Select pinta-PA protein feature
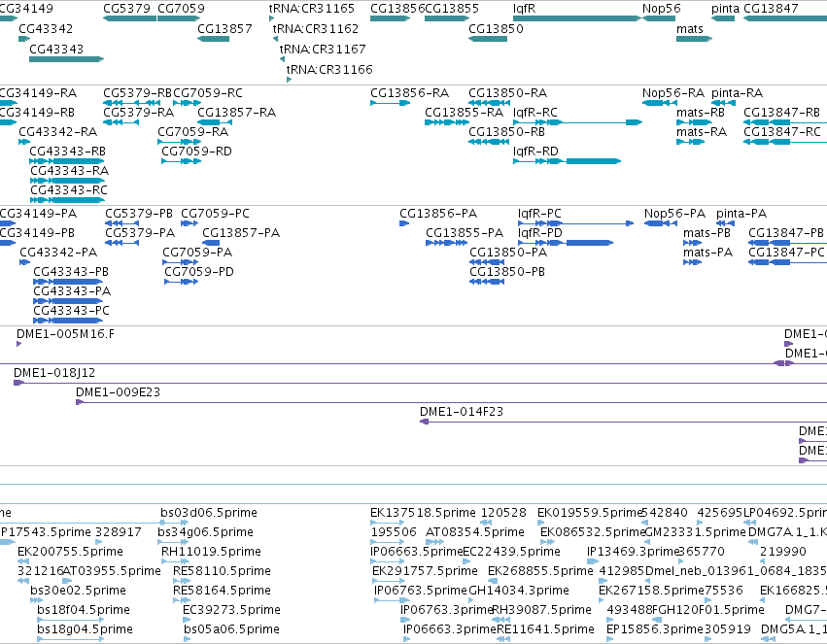827x644 pixels. coord(725,223)
